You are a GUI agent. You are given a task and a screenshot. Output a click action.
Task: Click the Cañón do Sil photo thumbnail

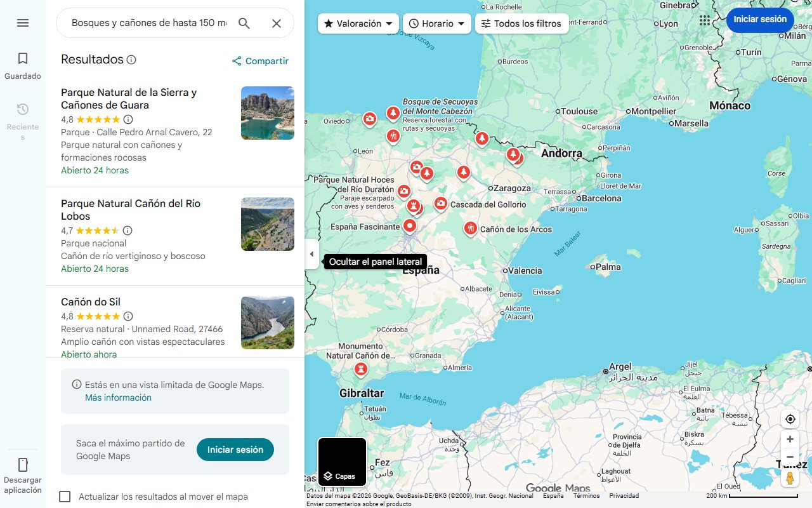click(x=267, y=322)
